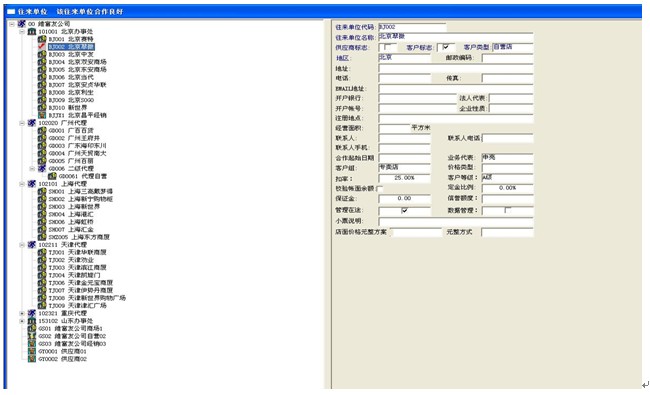Select GD002 广州王府井 in the tree
The image size is (650, 395).
point(74,138)
